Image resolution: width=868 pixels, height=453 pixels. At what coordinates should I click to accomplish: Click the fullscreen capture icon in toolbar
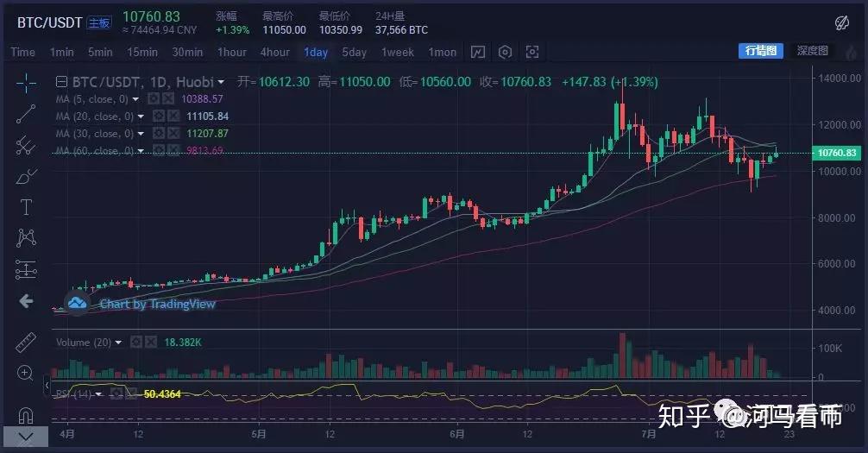click(532, 52)
